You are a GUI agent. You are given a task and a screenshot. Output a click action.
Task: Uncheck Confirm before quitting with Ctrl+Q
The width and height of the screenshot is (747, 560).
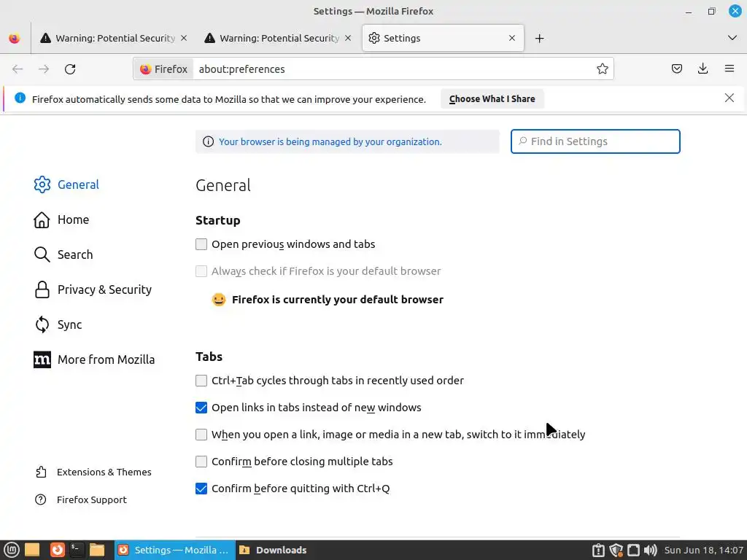click(x=201, y=489)
